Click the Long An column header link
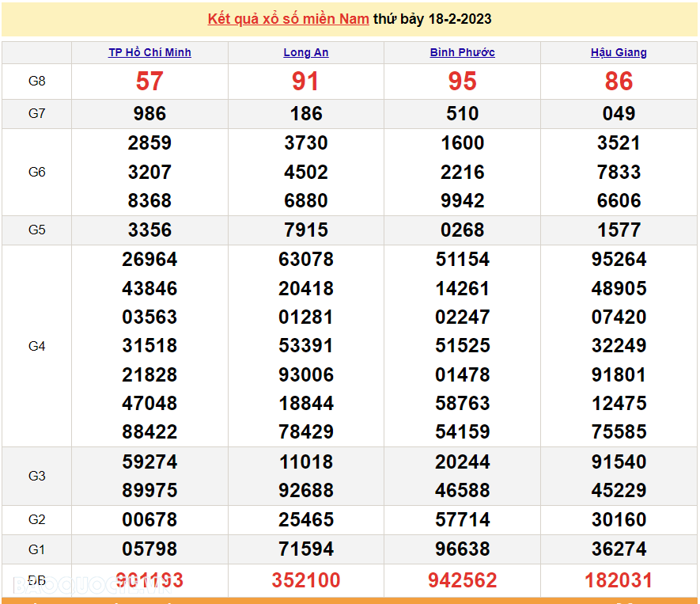 (306, 53)
